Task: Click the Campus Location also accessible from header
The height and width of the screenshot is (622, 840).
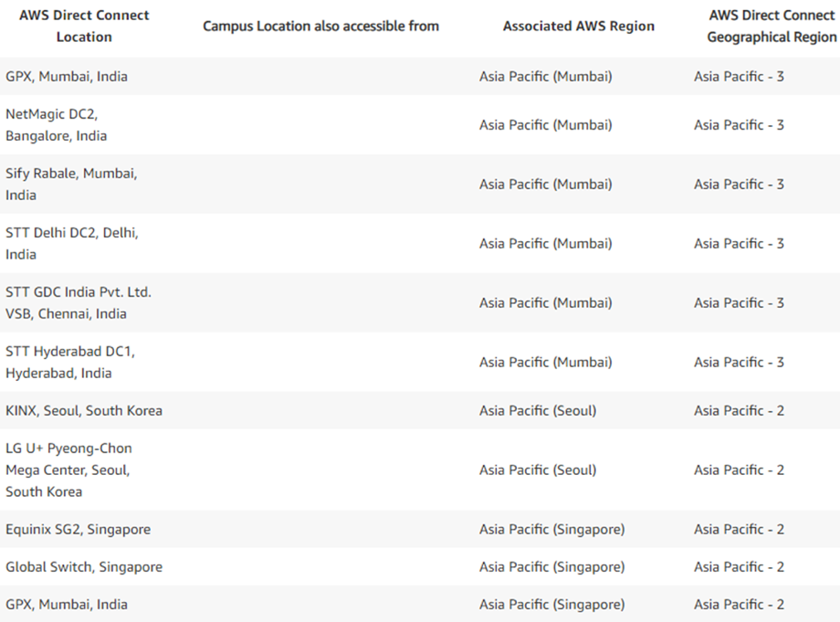Action: (x=320, y=26)
